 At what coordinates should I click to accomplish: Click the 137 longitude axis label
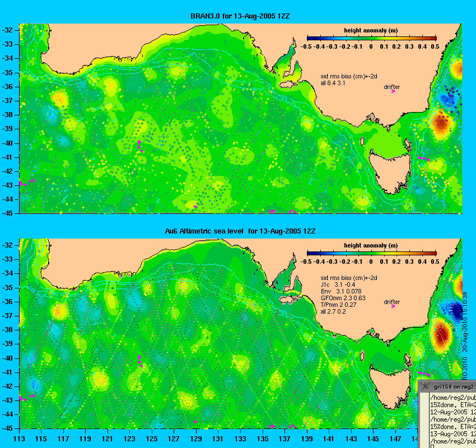click(284, 439)
